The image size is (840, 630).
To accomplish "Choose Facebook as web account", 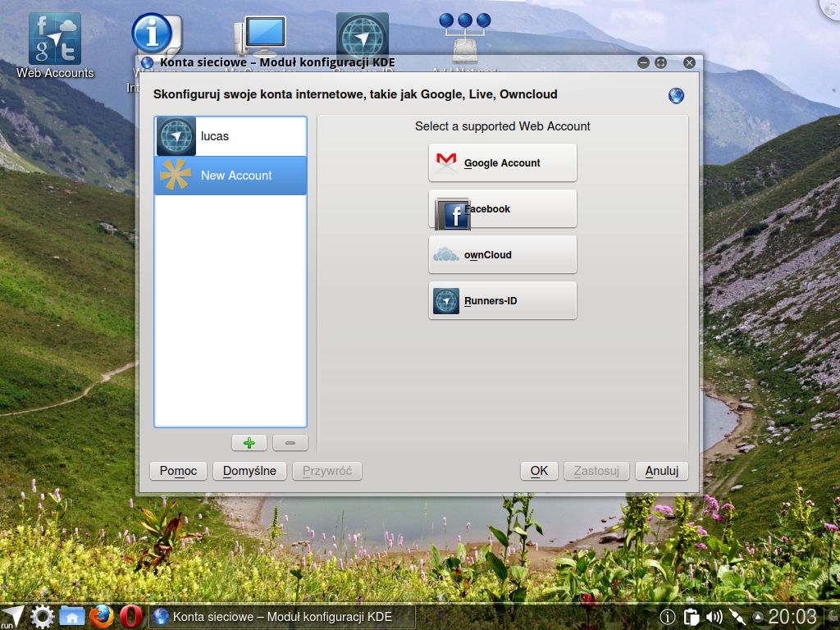I will click(503, 209).
